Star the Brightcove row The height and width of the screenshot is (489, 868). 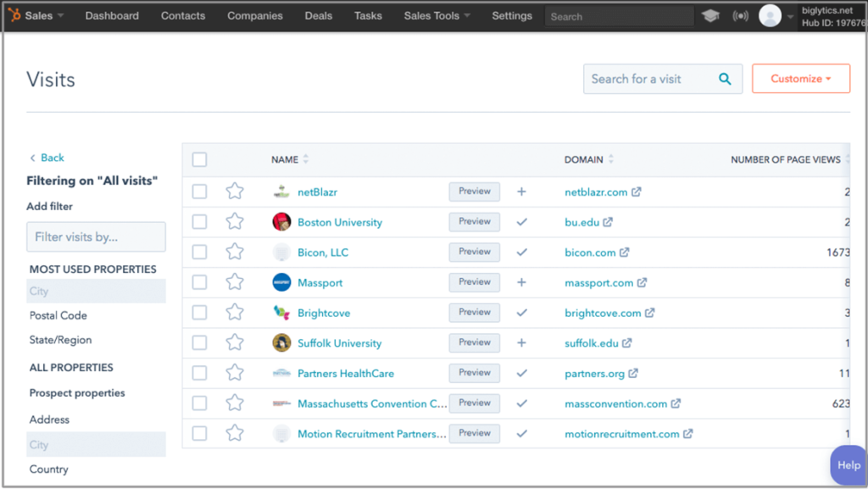(235, 313)
